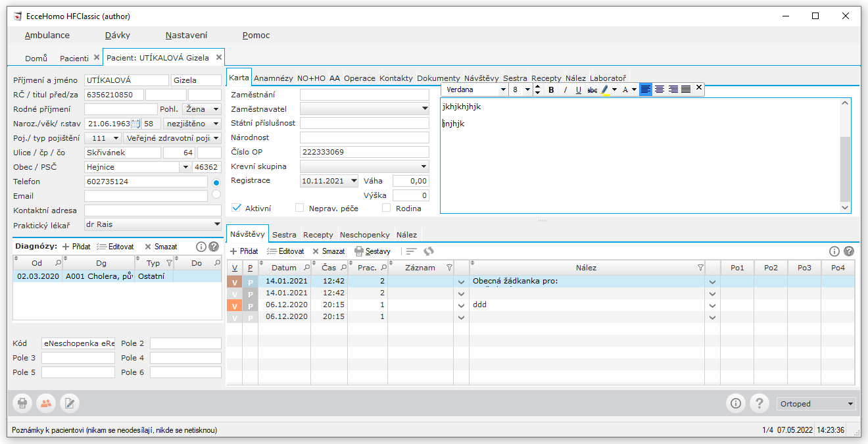
Task: Click the refresh arrows icon in the visits toolbar
Action: (429, 251)
